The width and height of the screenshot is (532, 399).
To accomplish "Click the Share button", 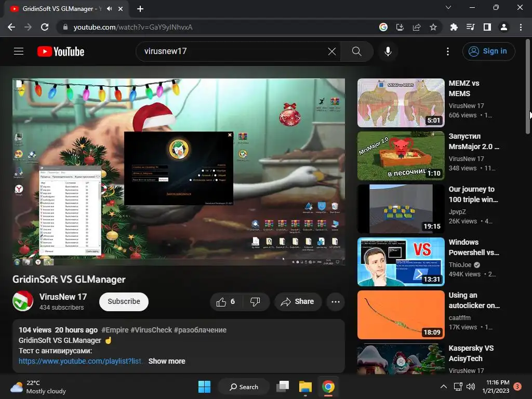I will click(298, 302).
